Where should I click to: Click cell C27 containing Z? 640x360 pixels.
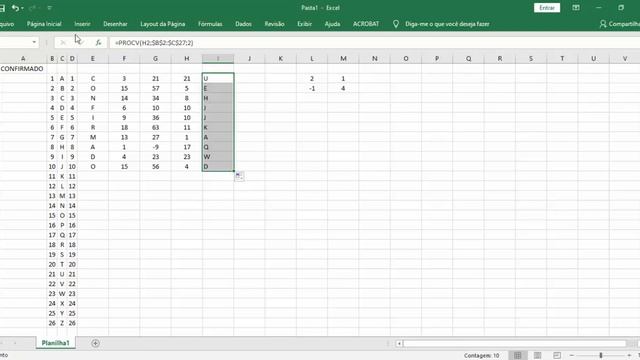click(62, 323)
